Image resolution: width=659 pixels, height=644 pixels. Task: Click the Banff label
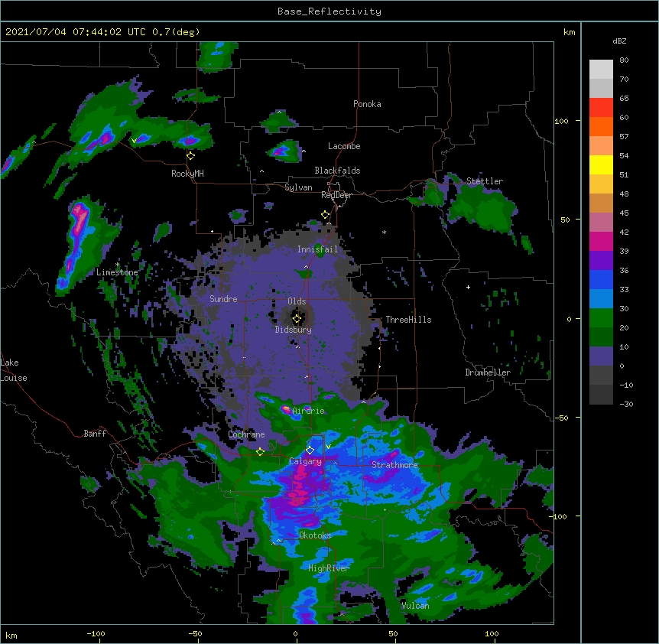coord(95,434)
